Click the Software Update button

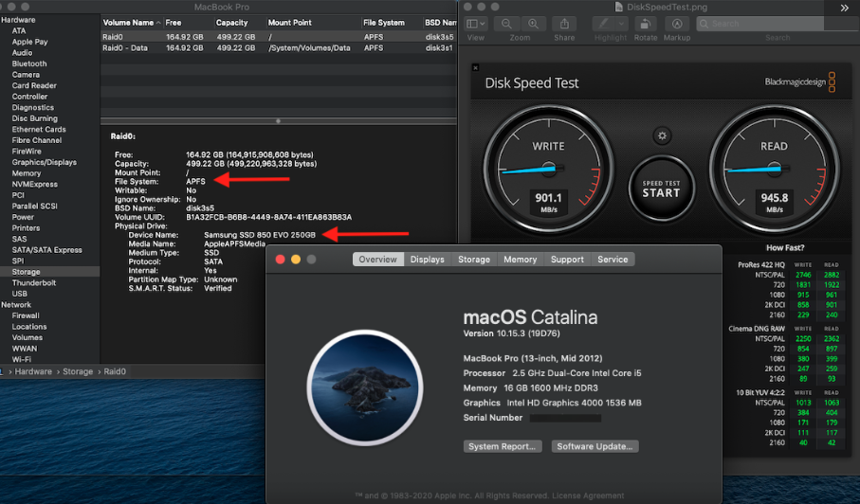click(x=595, y=446)
